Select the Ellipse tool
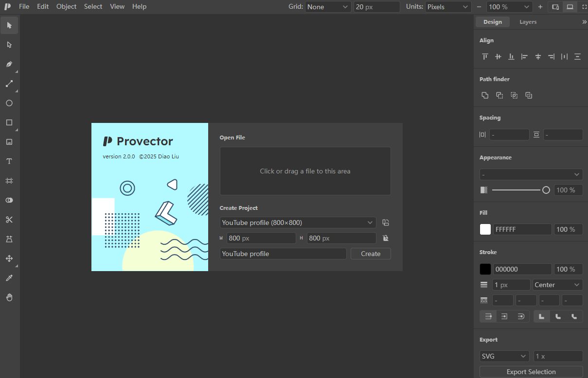Viewport: 588px width, 378px height. pos(9,103)
